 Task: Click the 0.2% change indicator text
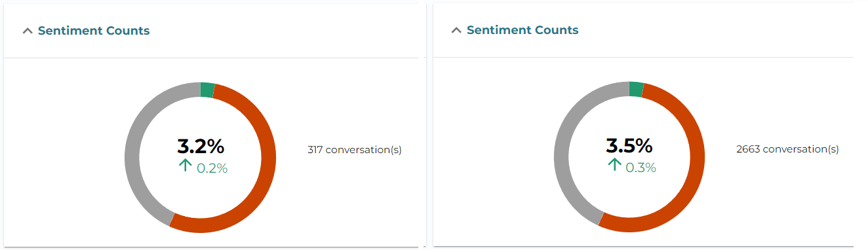click(x=212, y=168)
